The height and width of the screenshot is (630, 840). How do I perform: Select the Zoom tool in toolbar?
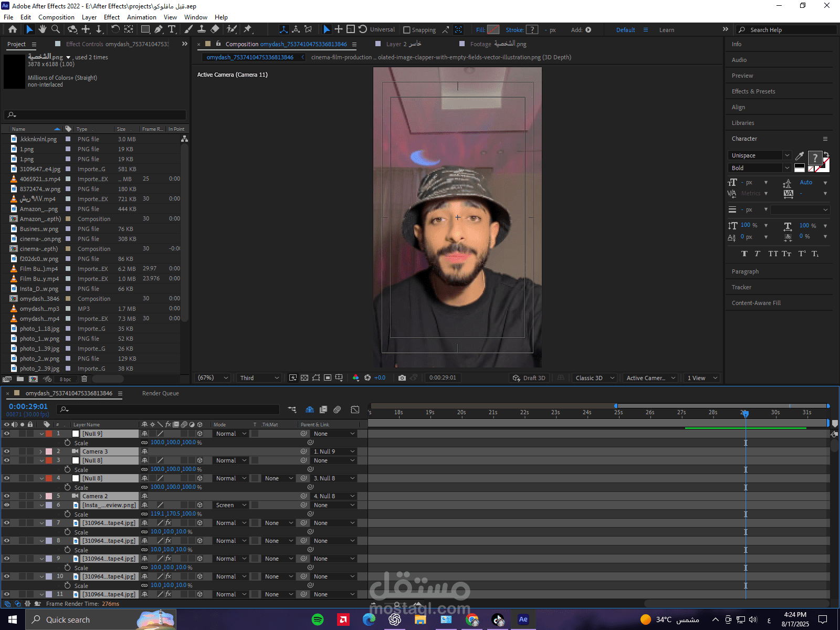57,29
